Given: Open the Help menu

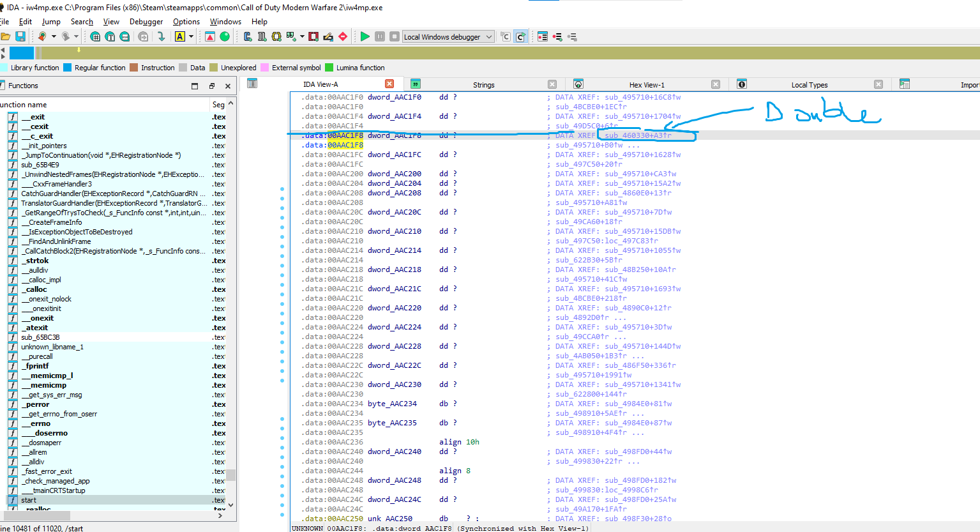Looking at the screenshot, I should (259, 22).
